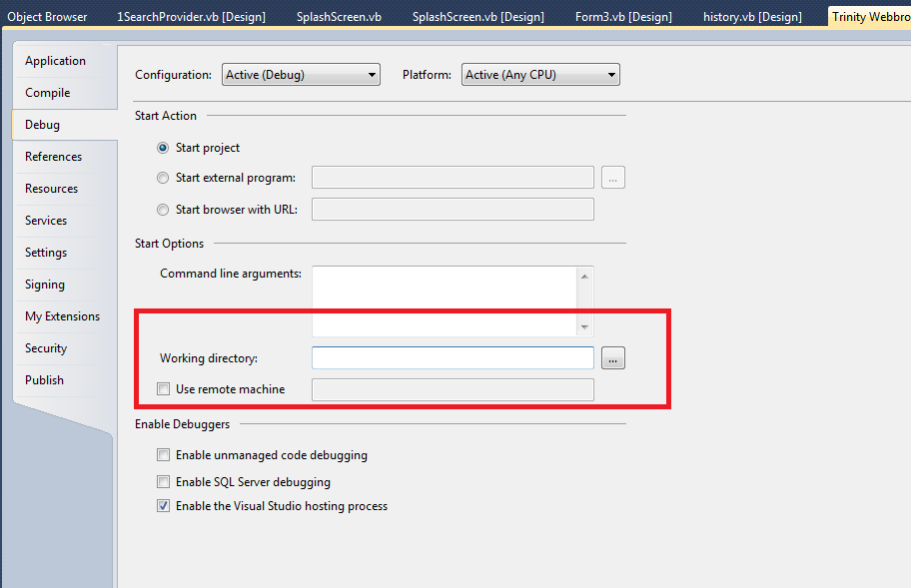Enable the Use remote machine checkbox
Image resolution: width=911 pixels, height=588 pixels.
[164, 389]
